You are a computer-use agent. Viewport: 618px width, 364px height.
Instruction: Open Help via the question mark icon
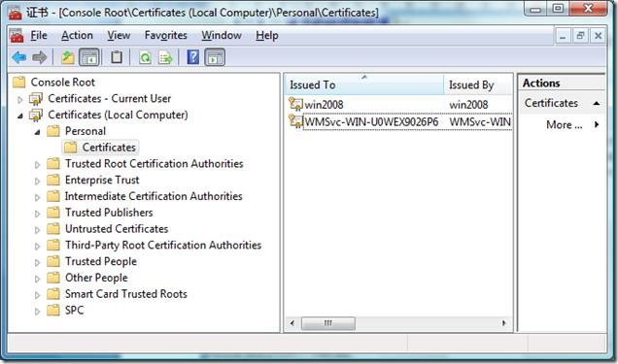(192, 57)
